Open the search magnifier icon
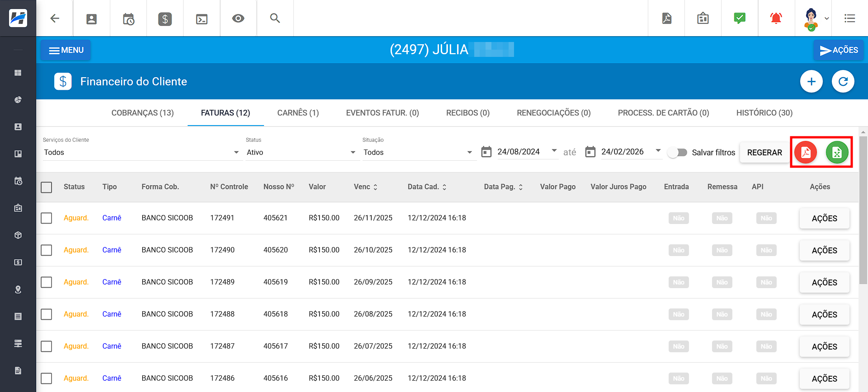The width and height of the screenshot is (868, 392). (x=275, y=18)
